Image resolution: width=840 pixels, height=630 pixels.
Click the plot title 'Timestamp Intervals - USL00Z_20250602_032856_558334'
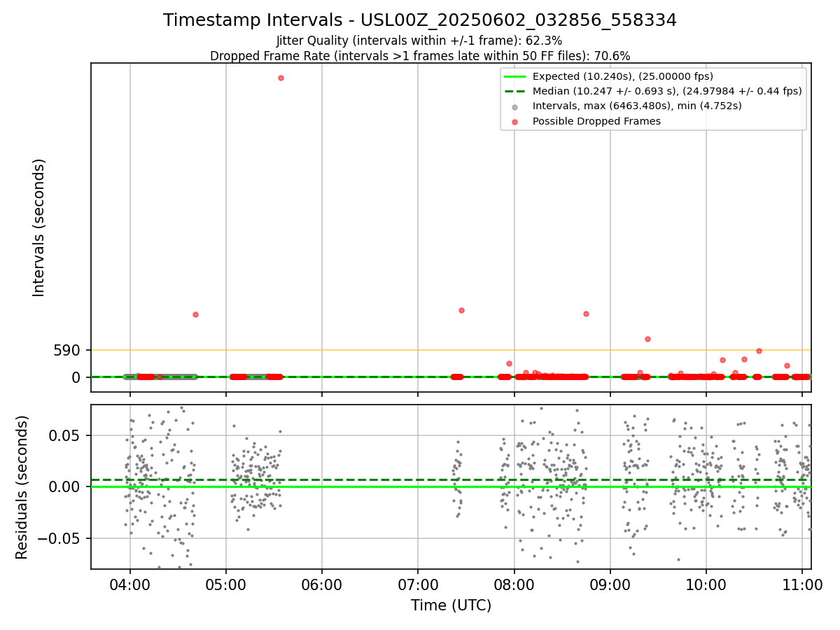(420, 20)
